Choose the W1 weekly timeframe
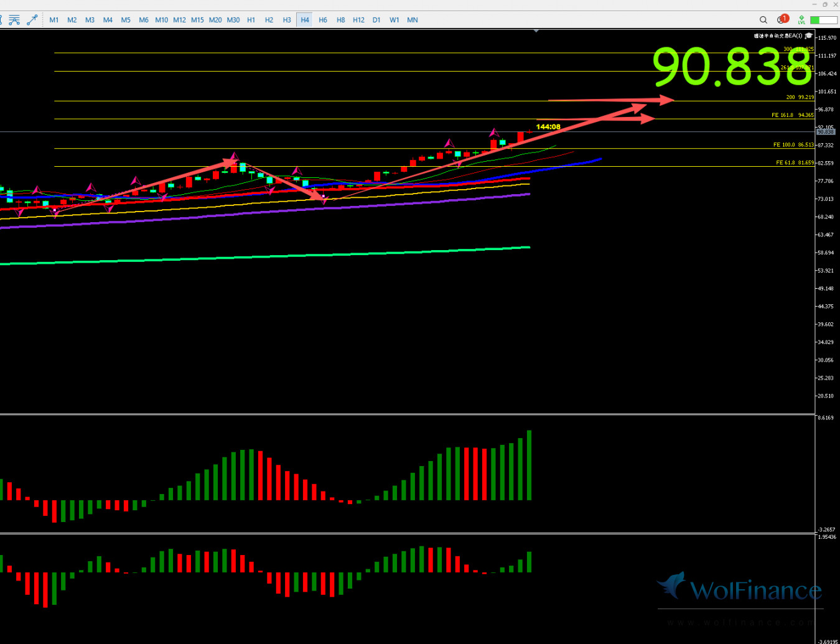Image resolution: width=840 pixels, height=644 pixels. [394, 20]
